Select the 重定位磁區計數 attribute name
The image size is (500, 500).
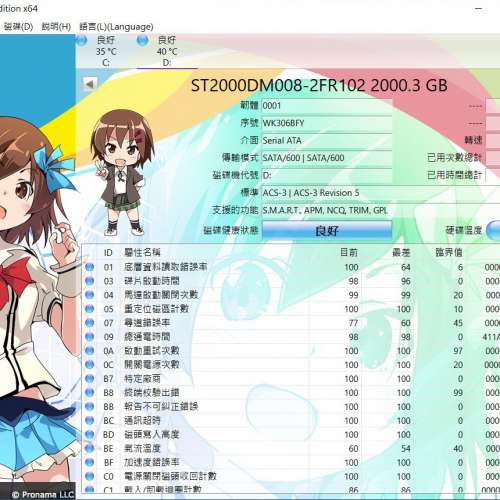(156, 309)
